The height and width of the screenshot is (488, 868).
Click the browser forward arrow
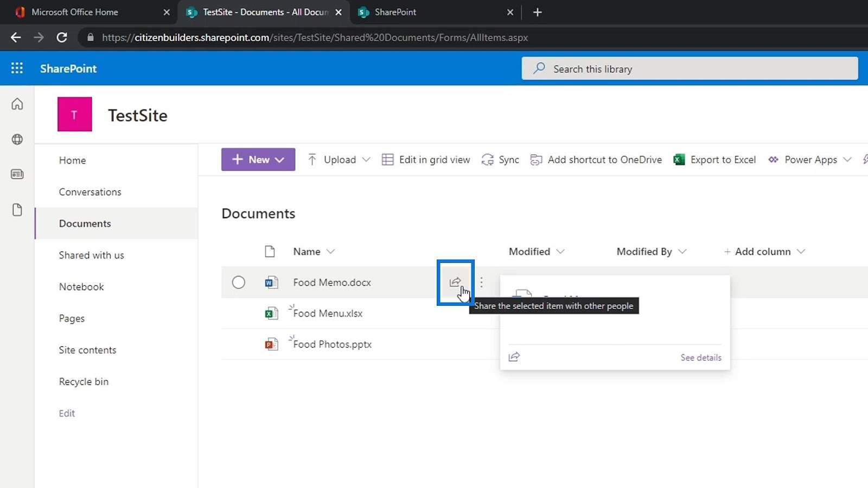(x=39, y=37)
